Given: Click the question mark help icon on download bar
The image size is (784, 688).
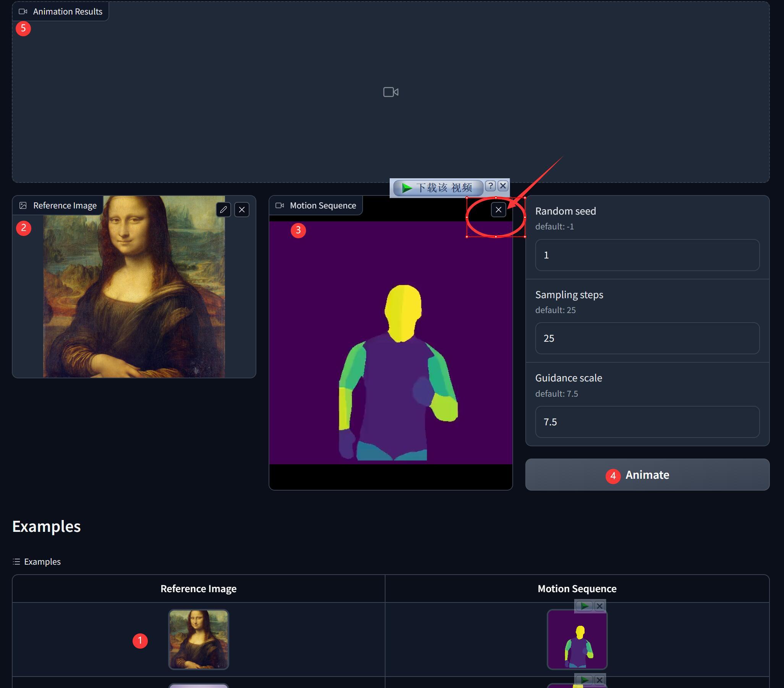Looking at the screenshot, I should tap(490, 186).
